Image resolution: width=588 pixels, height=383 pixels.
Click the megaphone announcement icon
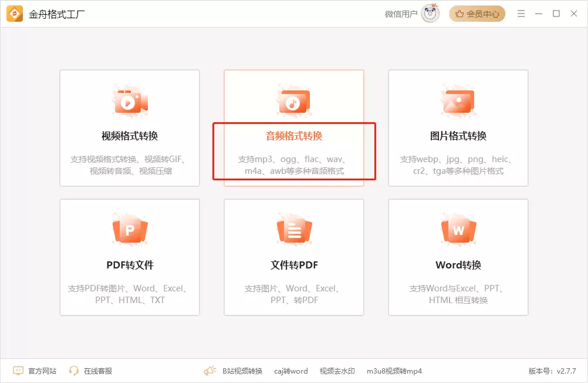pos(210,371)
